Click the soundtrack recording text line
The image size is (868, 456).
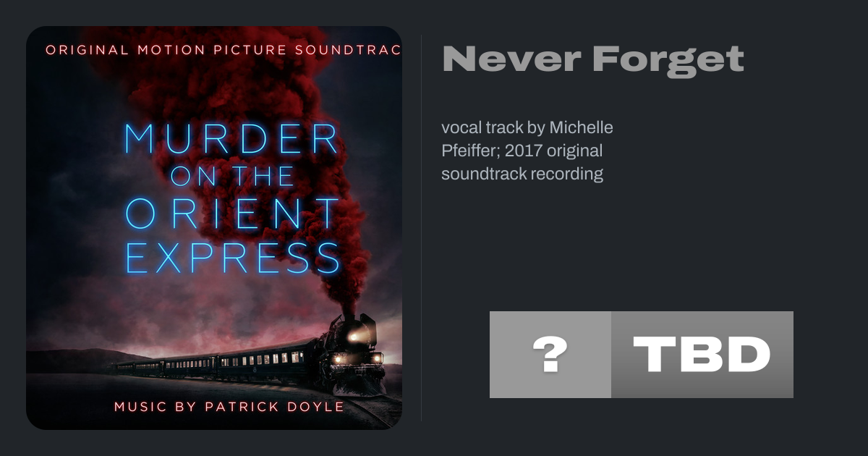tap(522, 174)
